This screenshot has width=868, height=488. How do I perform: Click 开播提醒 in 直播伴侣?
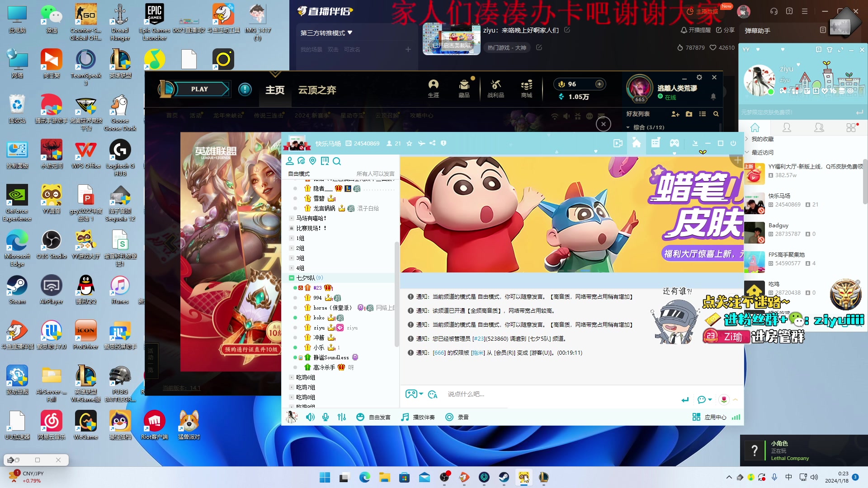[x=696, y=30]
